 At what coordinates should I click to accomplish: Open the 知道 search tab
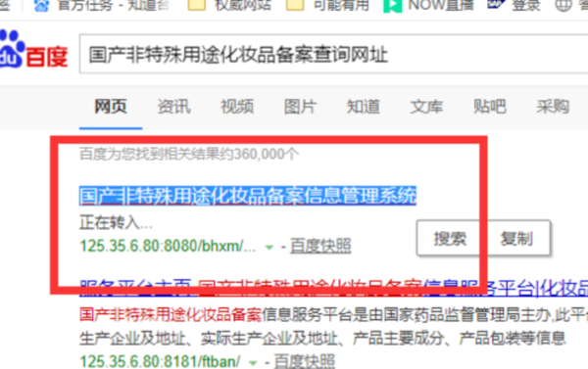coord(363,107)
